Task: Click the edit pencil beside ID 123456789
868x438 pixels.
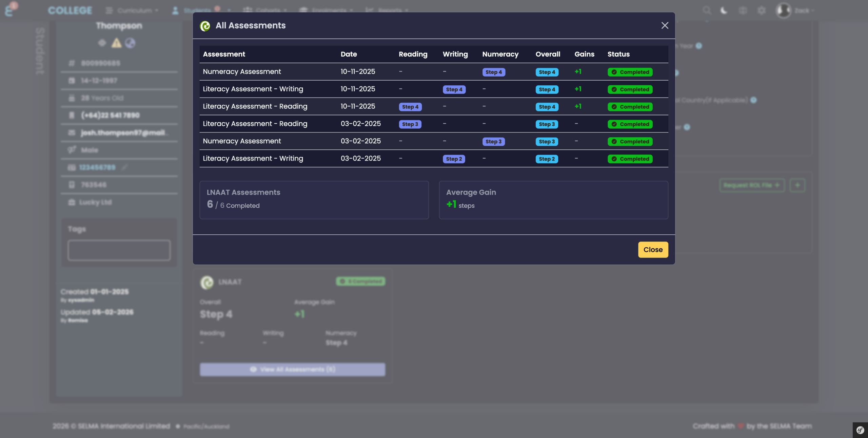Action: (124, 167)
